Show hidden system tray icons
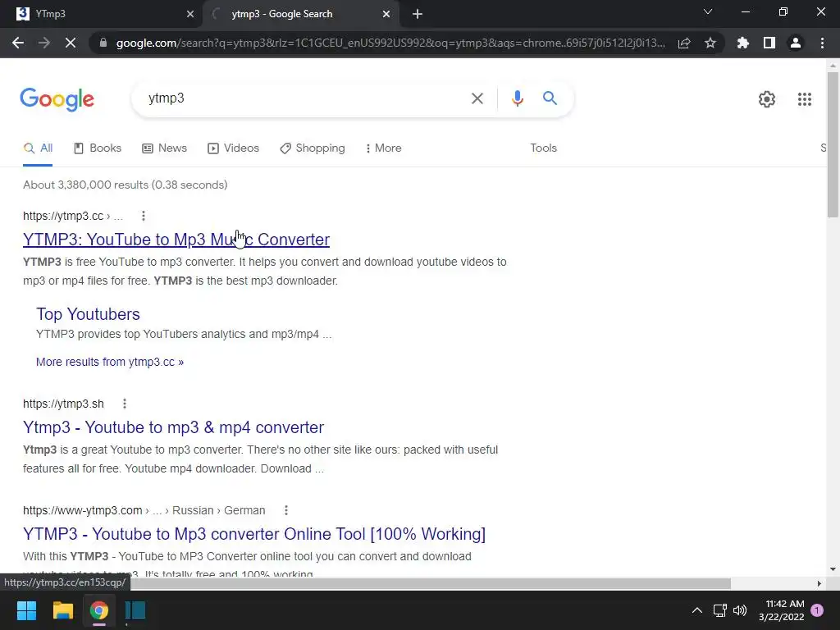 coord(697,610)
